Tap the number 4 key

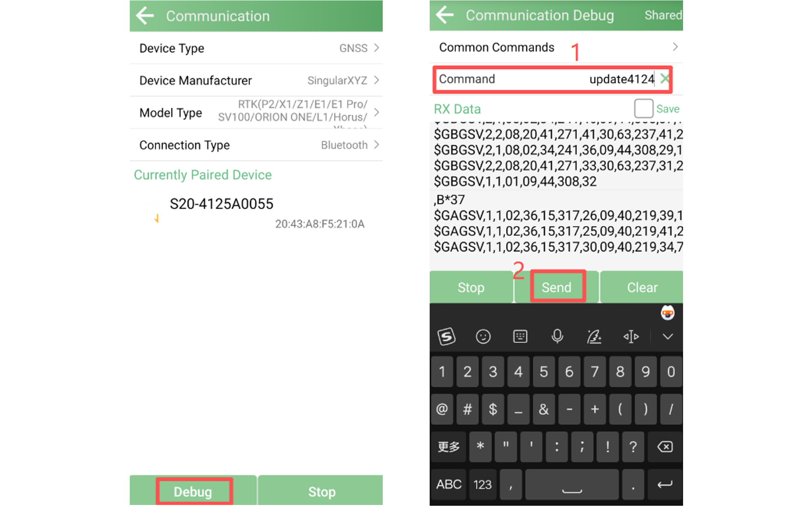pyautogui.click(x=519, y=372)
